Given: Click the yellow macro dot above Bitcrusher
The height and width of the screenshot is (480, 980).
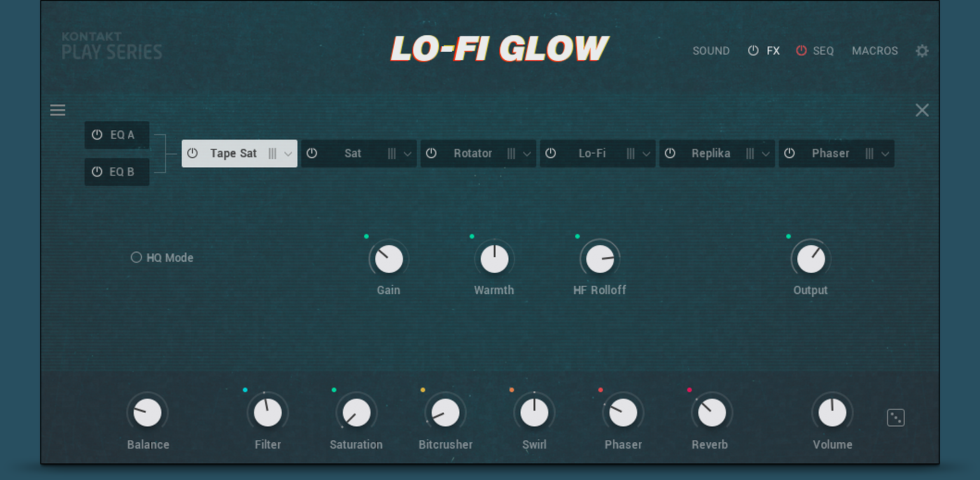Looking at the screenshot, I should [x=423, y=390].
